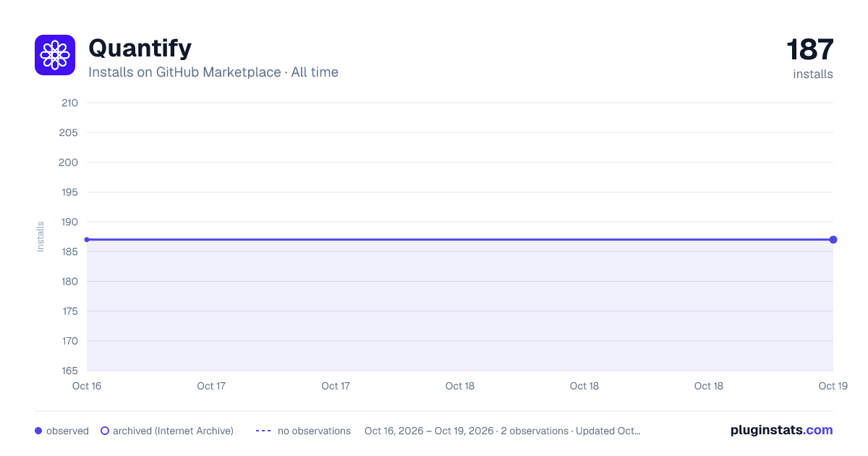Click the 'archived (Internet Archive)' legend label
The width and height of the screenshot is (868, 456).
pos(173,431)
